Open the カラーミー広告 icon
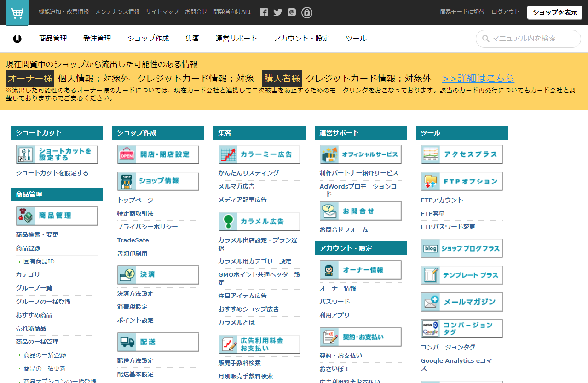 pos(259,154)
